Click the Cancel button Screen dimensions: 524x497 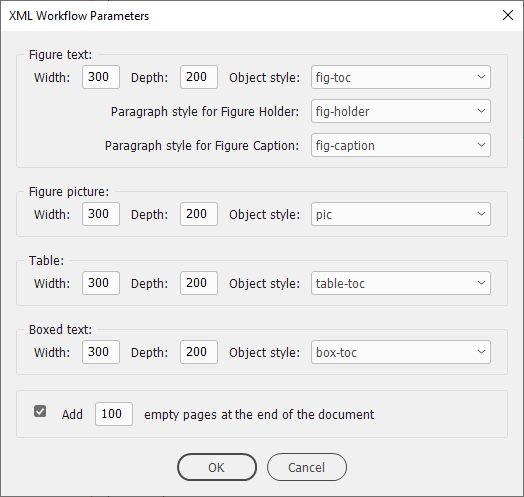tap(307, 467)
